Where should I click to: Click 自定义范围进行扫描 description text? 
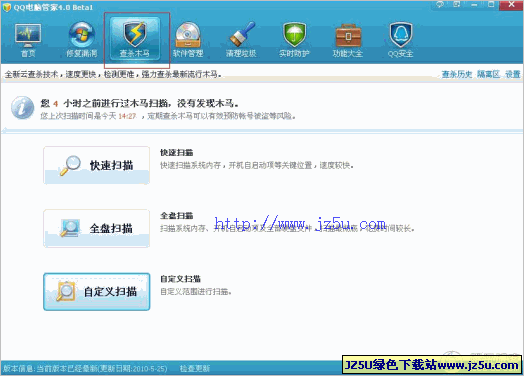point(196,292)
